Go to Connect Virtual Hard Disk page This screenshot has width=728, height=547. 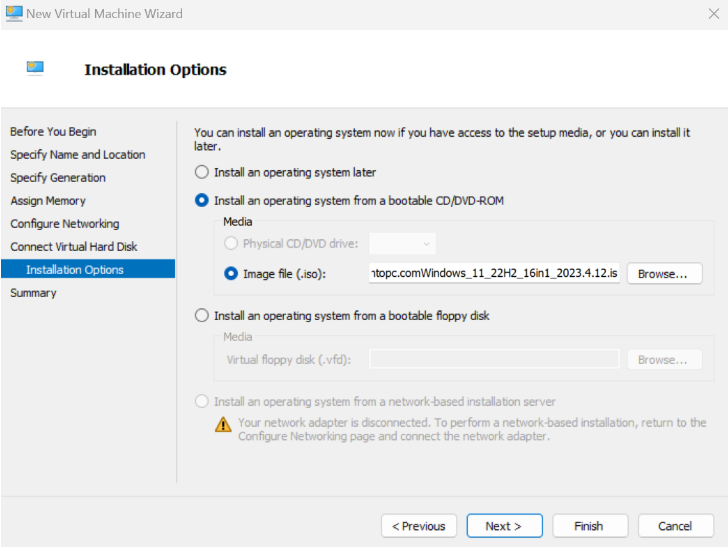pos(74,247)
